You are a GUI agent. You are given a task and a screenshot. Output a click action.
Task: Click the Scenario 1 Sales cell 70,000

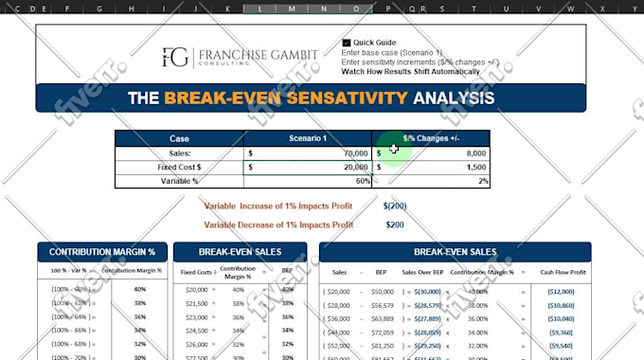[x=308, y=153]
